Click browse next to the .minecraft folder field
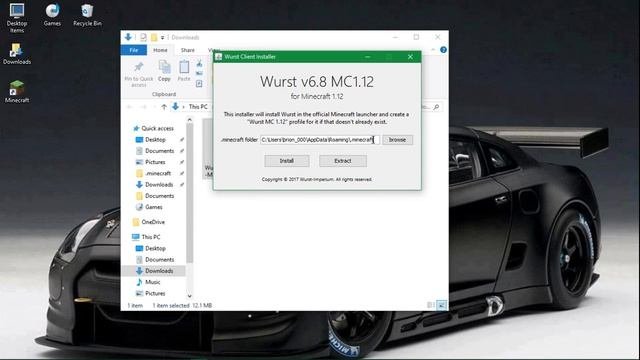The height and width of the screenshot is (360, 640). 397,140
